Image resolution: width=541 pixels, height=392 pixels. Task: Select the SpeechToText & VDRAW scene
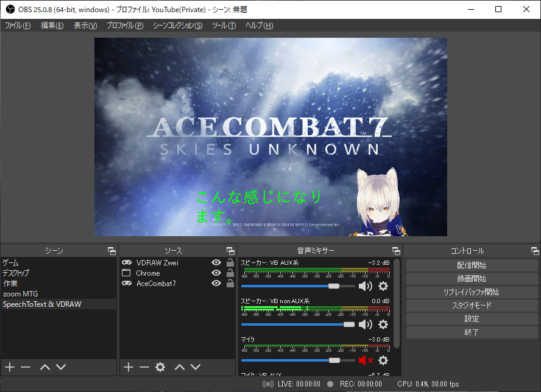(x=58, y=304)
